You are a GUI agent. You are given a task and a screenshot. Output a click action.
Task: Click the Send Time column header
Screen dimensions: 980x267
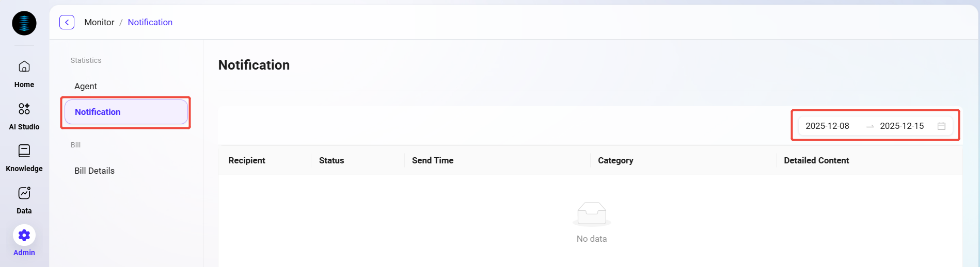[433, 160]
